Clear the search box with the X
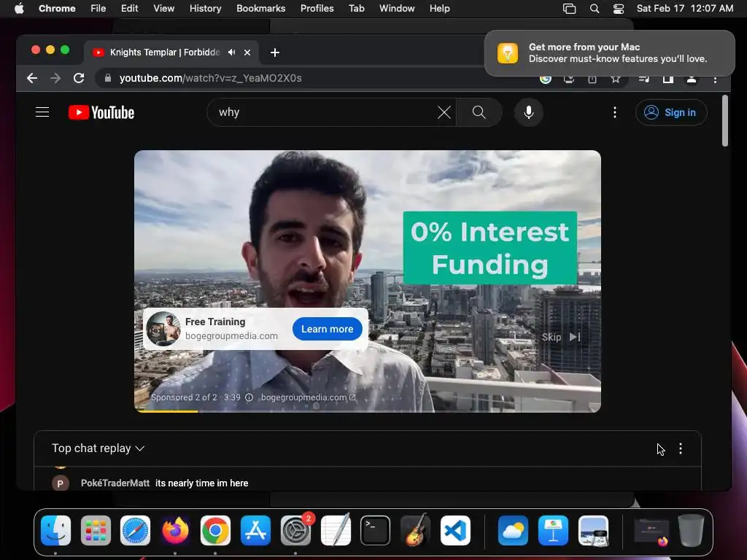Viewport: 747px width, 560px height. pyautogui.click(x=444, y=112)
